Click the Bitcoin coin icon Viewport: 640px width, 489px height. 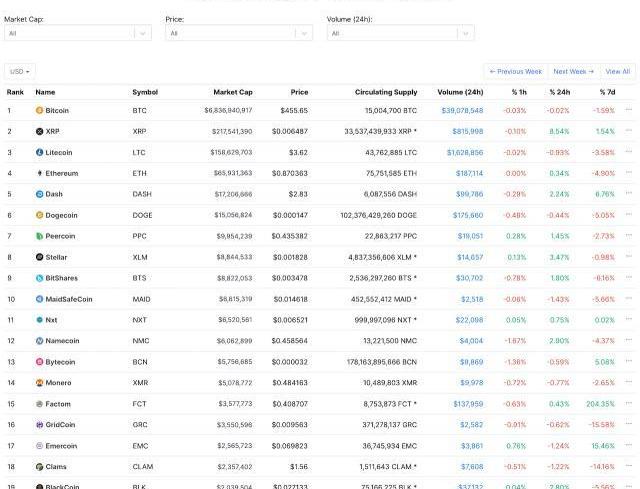tap(40, 110)
